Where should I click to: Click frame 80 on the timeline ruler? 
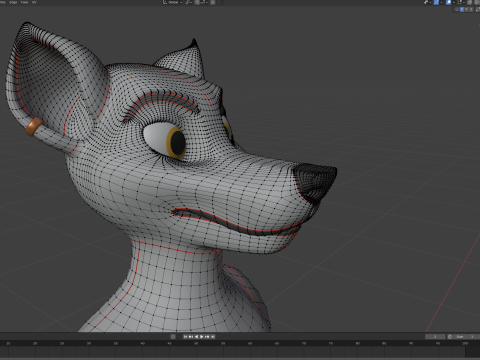coord(357,343)
